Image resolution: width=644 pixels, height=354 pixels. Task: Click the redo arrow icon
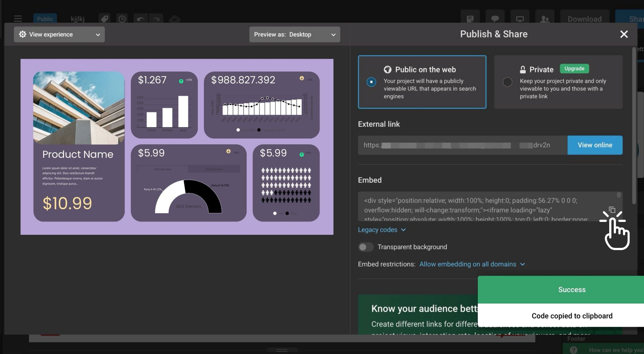(x=156, y=19)
